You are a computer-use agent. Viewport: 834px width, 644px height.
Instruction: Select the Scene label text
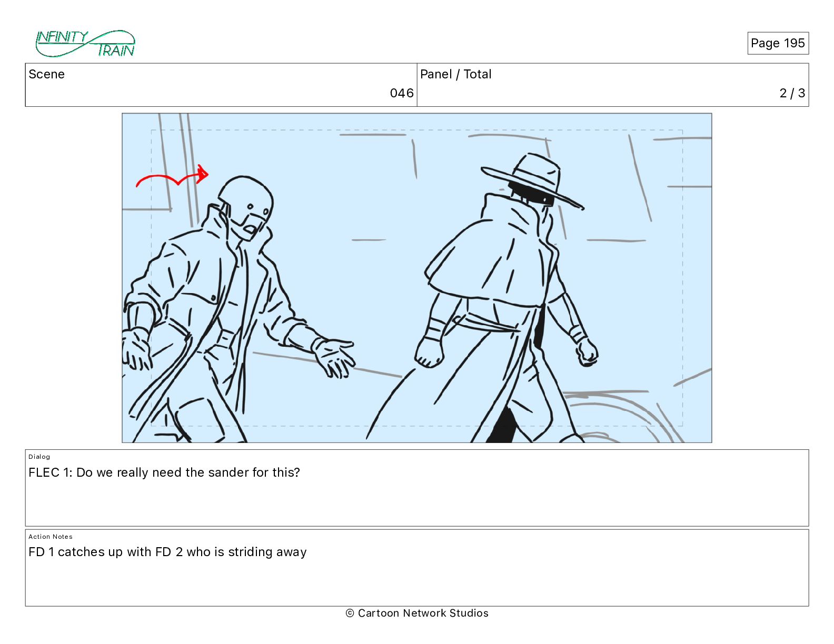click(x=47, y=74)
